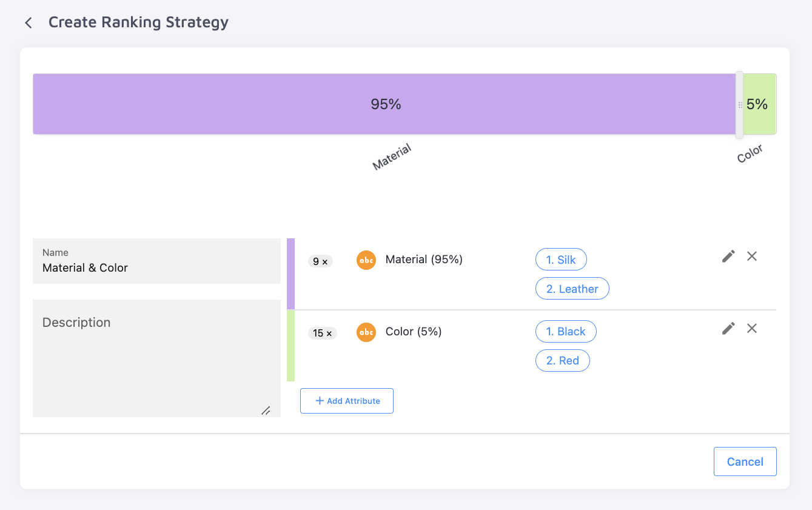Click the weight slider handle between segments
The width and height of the screenshot is (812, 510).
739,104
